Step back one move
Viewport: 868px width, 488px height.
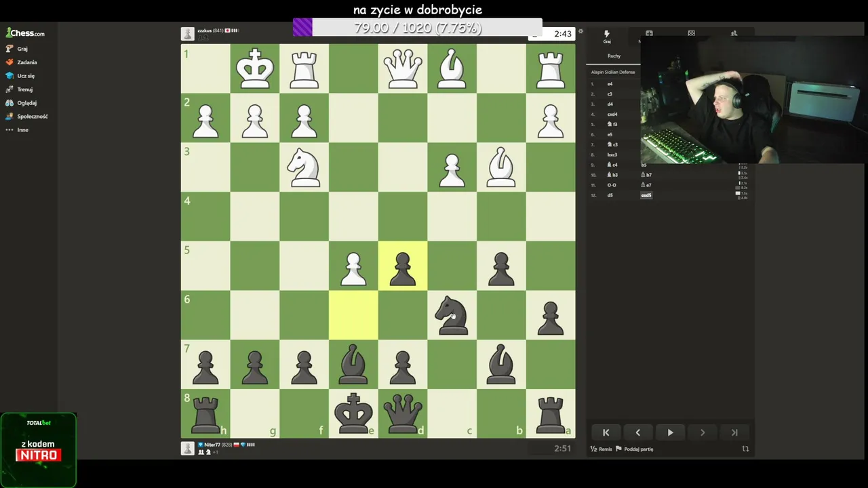pos(637,432)
